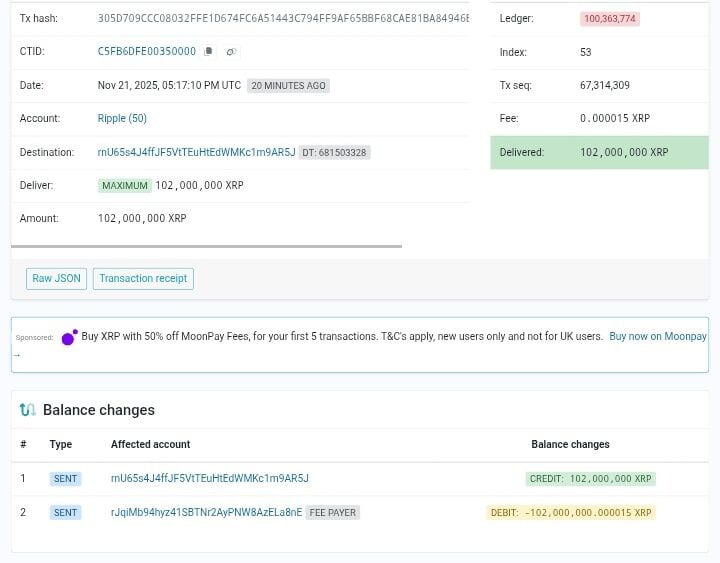720x563 pixels.
Task: Open the Raw JSON view
Action: (x=56, y=278)
